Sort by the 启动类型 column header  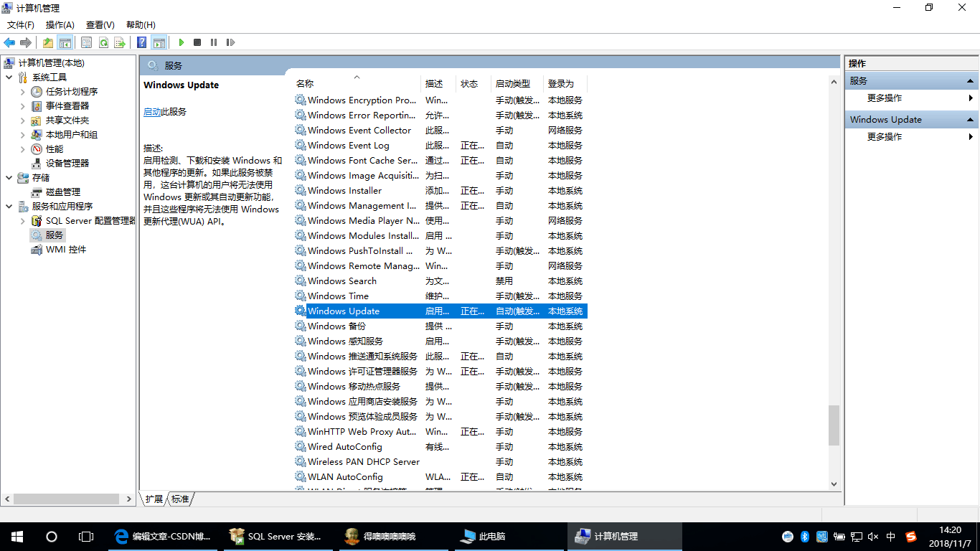pos(518,83)
